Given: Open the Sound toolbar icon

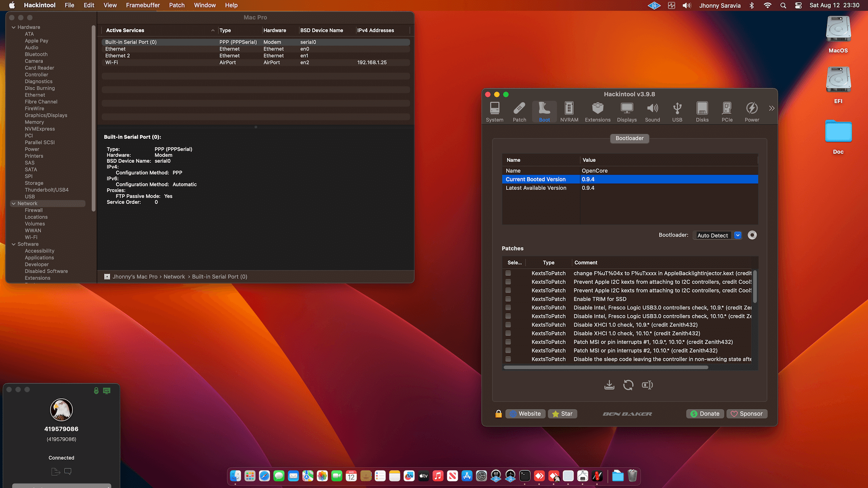Looking at the screenshot, I should click(x=652, y=112).
